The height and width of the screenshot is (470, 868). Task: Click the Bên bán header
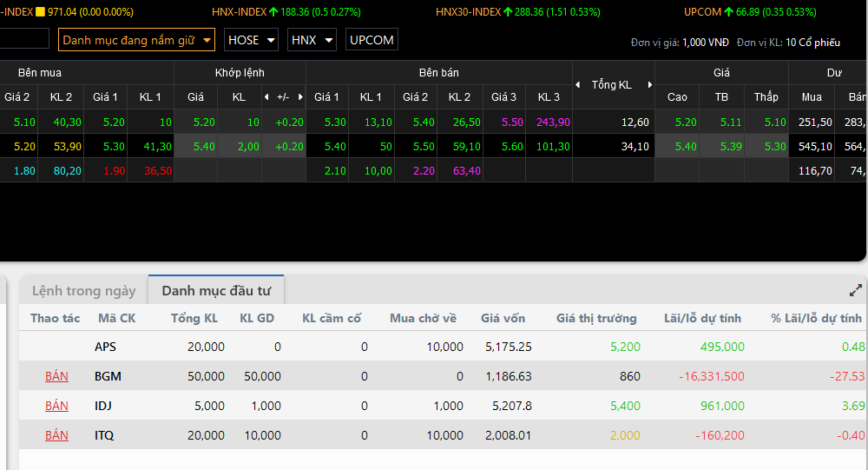click(439, 73)
